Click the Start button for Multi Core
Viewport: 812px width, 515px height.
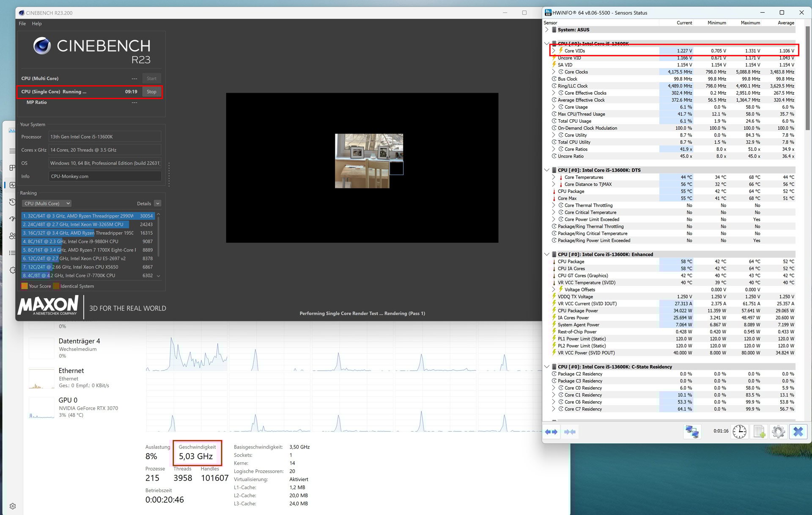(x=151, y=79)
